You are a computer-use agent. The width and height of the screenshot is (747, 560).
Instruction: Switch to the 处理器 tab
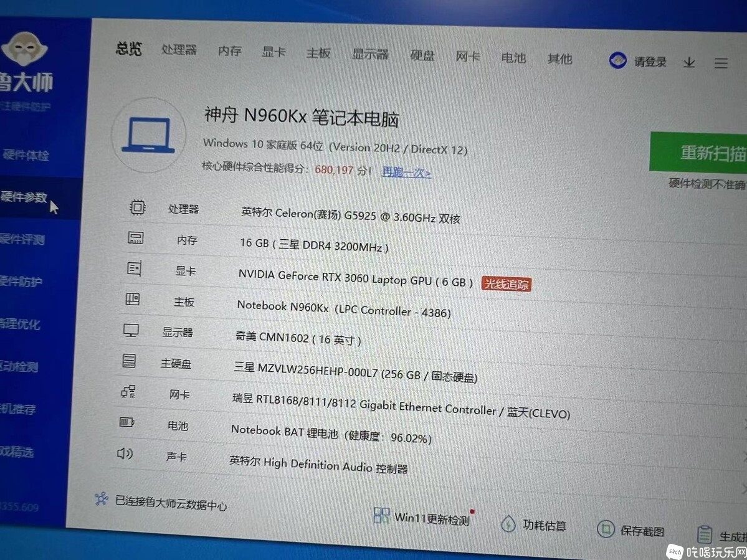[x=179, y=50]
